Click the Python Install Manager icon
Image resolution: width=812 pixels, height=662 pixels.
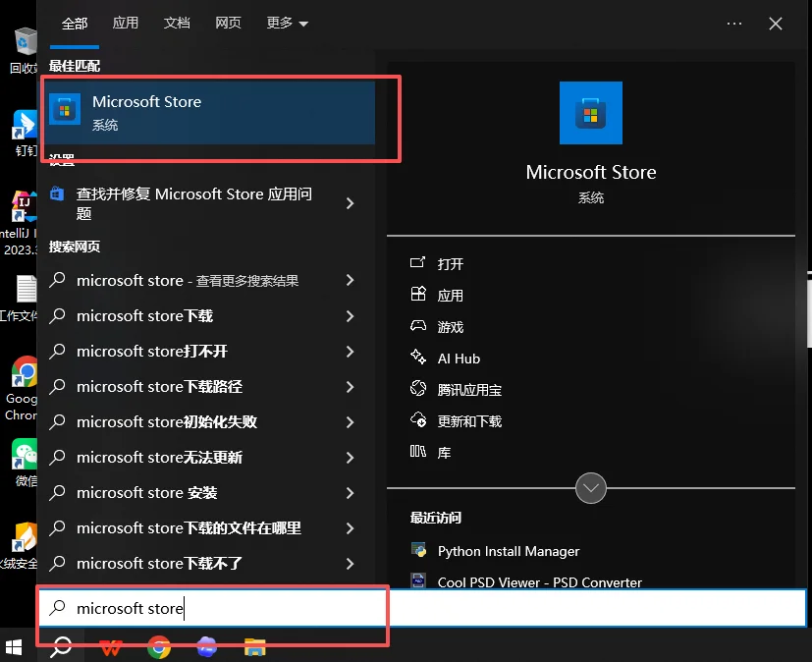(418, 550)
